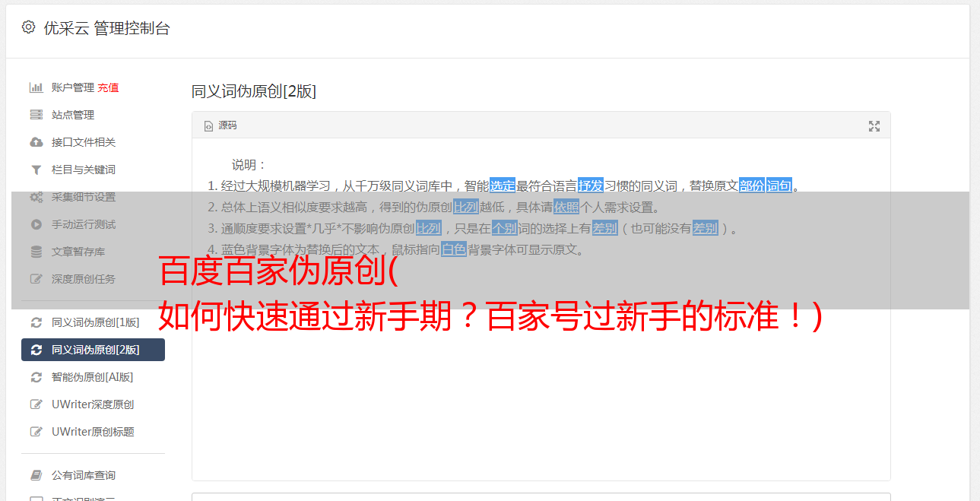Click the fullscreen expand icon in editor toolbar
980x501 pixels.
tap(874, 126)
